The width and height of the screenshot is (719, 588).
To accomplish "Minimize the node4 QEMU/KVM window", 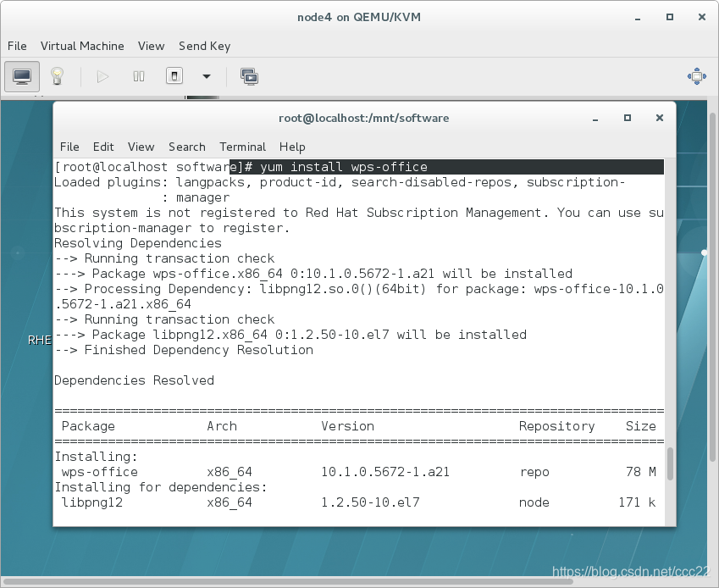I will coord(638,18).
